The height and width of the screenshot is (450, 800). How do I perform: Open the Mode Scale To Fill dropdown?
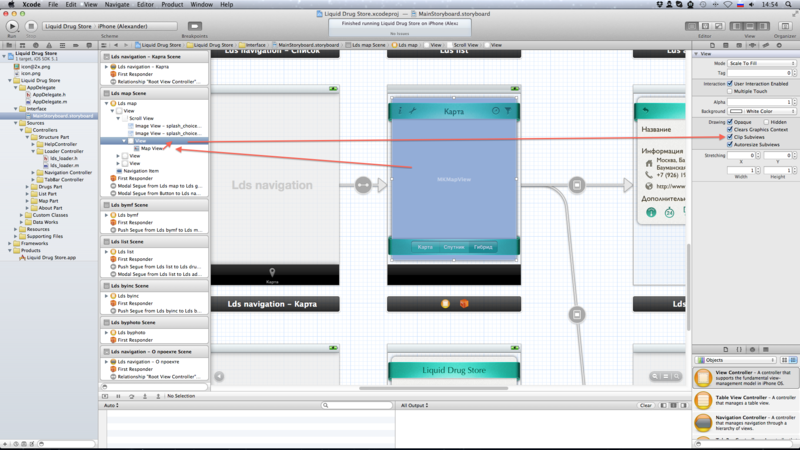pyautogui.click(x=762, y=63)
